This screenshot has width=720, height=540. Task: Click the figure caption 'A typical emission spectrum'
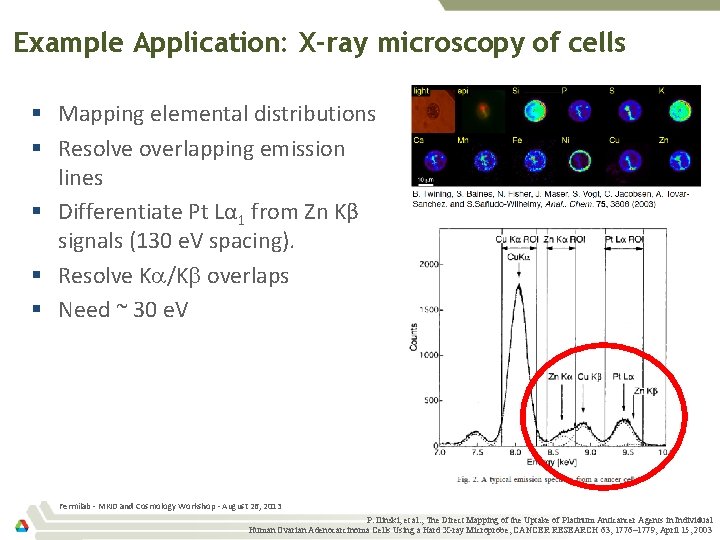(x=546, y=479)
